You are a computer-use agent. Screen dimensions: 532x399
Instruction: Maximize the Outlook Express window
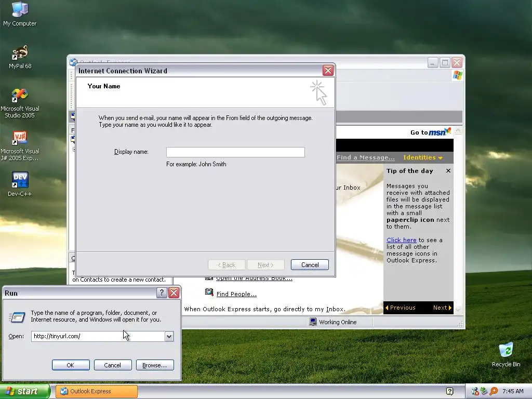(x=445, y=63)
